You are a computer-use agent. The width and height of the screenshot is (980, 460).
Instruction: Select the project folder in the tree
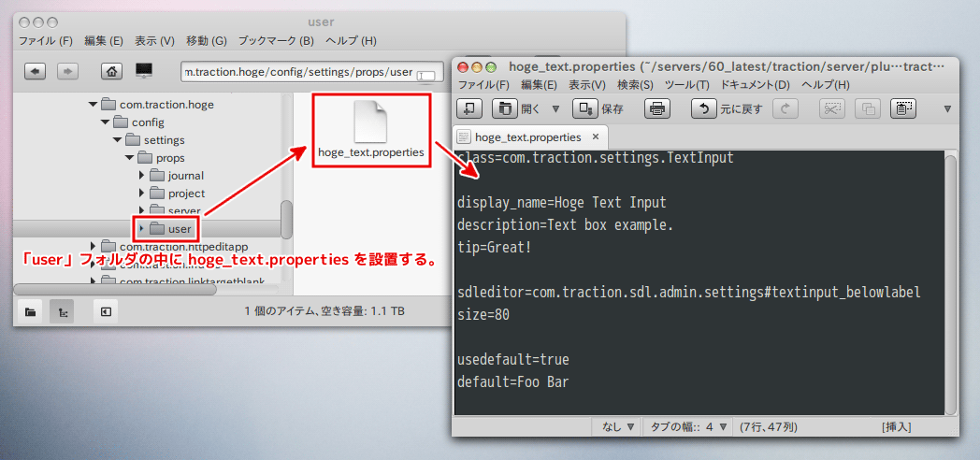click(x=186, y=194)
